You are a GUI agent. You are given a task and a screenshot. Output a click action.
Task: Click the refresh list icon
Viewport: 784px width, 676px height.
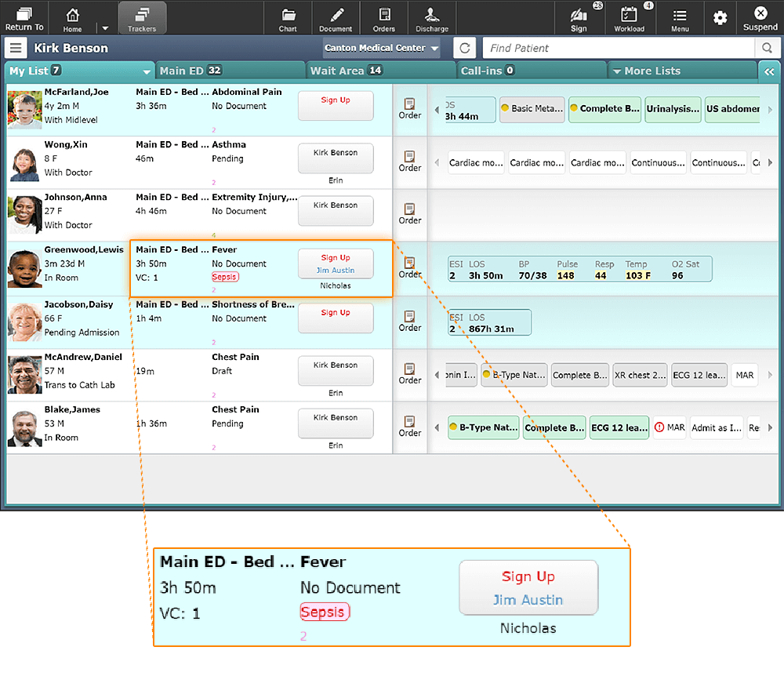465,48
